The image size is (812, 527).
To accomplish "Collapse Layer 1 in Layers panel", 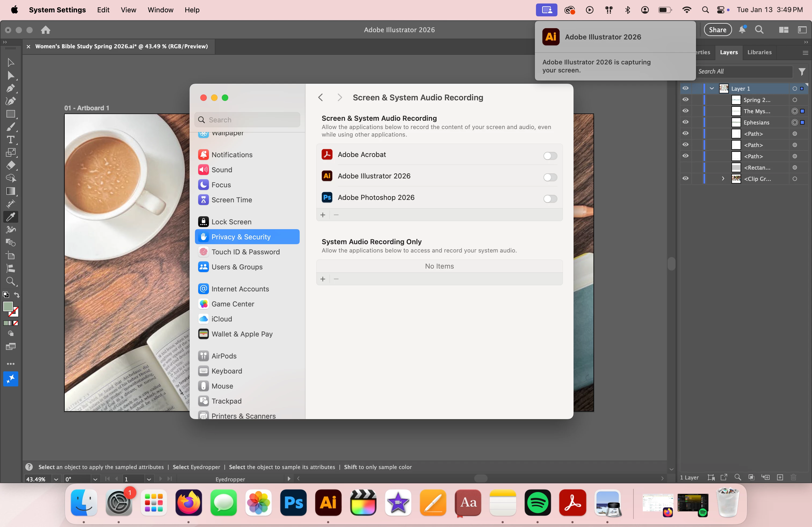I will coord(712,89).
